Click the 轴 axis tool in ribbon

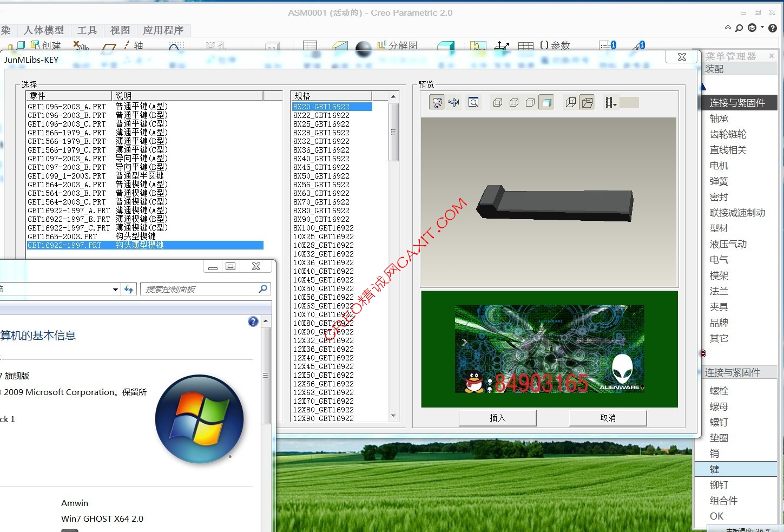tap(133, 45)
